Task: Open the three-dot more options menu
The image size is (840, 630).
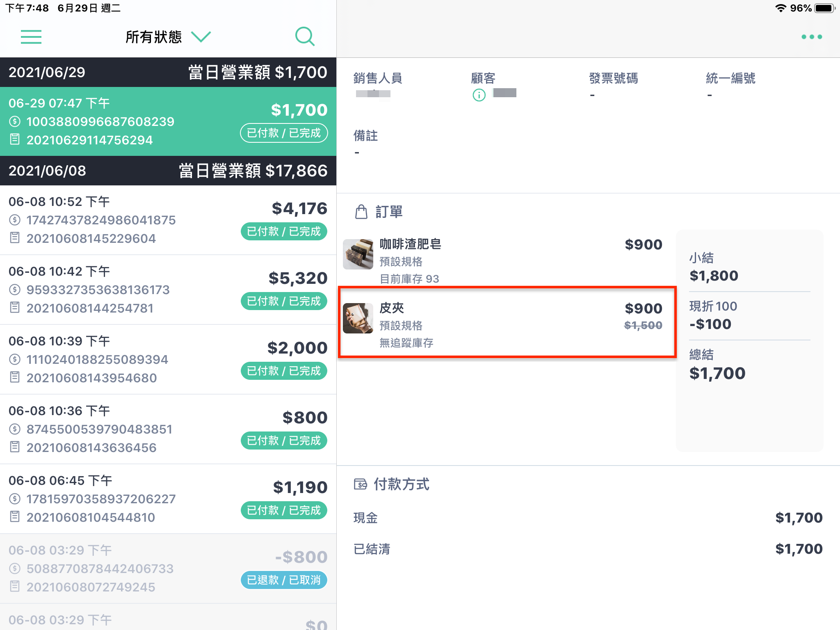Action: click(811, 37)
